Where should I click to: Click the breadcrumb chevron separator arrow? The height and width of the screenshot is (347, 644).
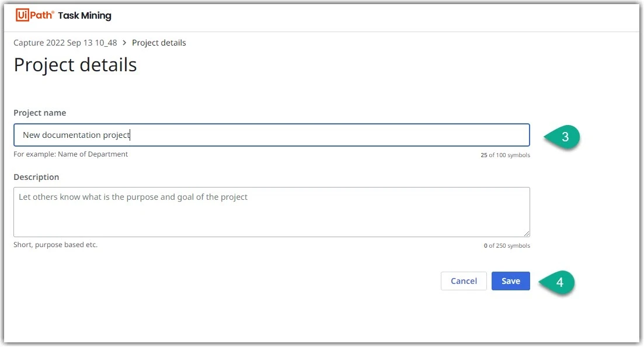click(x=124, y=43)
